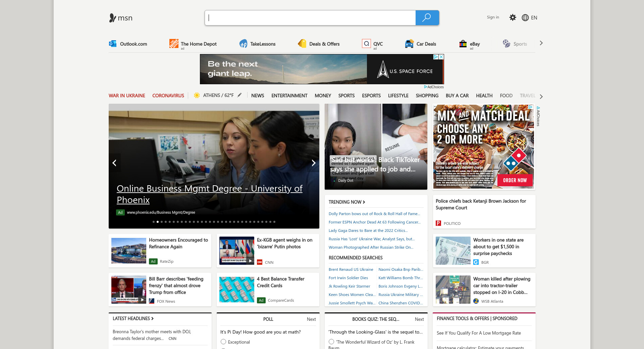
Task: Select 'The Wonderful Wizard of Oz' quiz answer
Action: pos(331,342)
